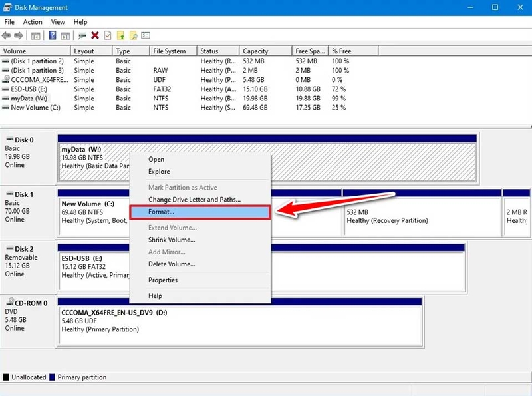The width and height of the screenshot is (532, 396).
Task: Choose Shrink Volume... from context menu
Action: (x=200, y=240)
